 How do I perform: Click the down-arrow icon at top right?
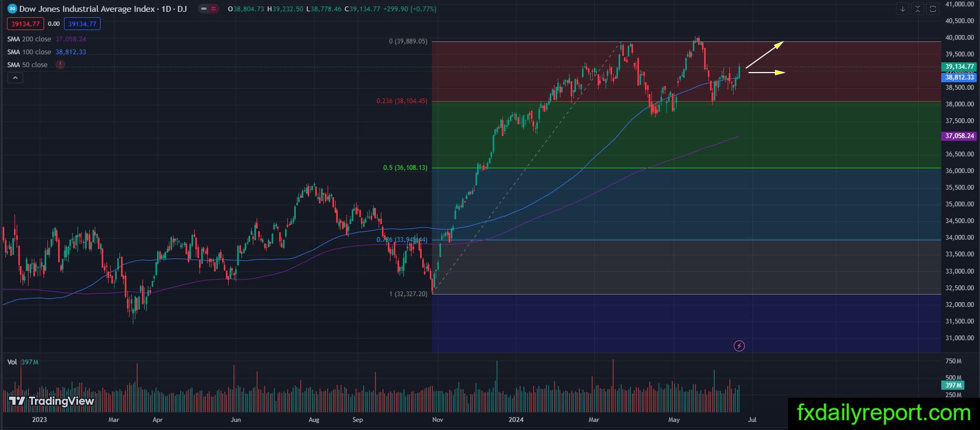point(903,9)
